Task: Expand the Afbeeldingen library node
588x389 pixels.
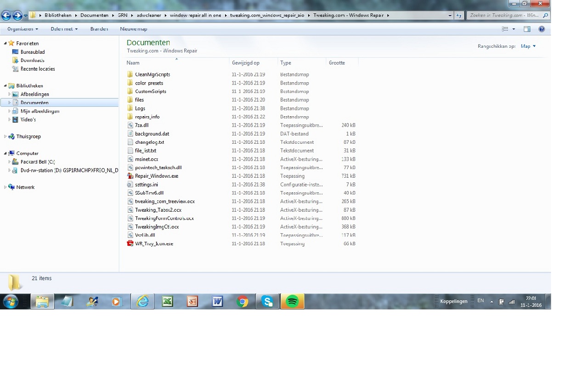Action: click(9, 94)
